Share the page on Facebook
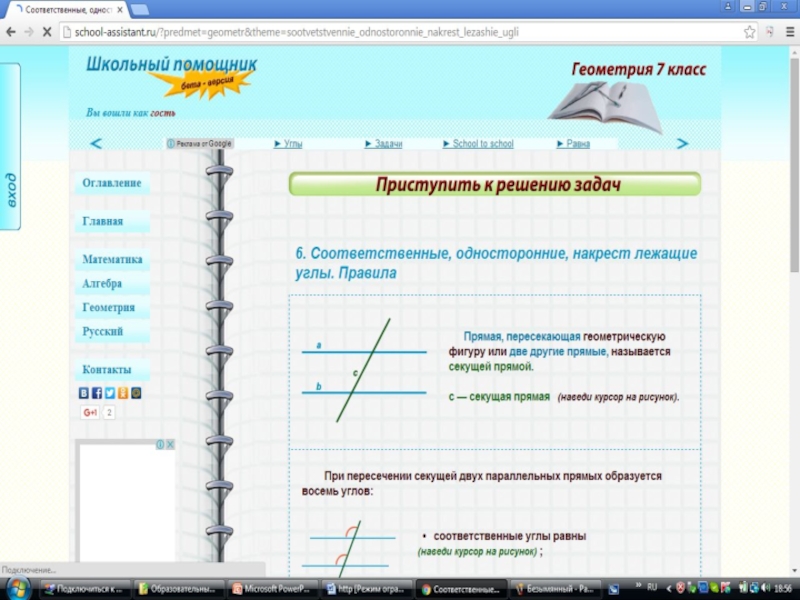Viewport: 800px width, 600px height. (x=97, y=393)
